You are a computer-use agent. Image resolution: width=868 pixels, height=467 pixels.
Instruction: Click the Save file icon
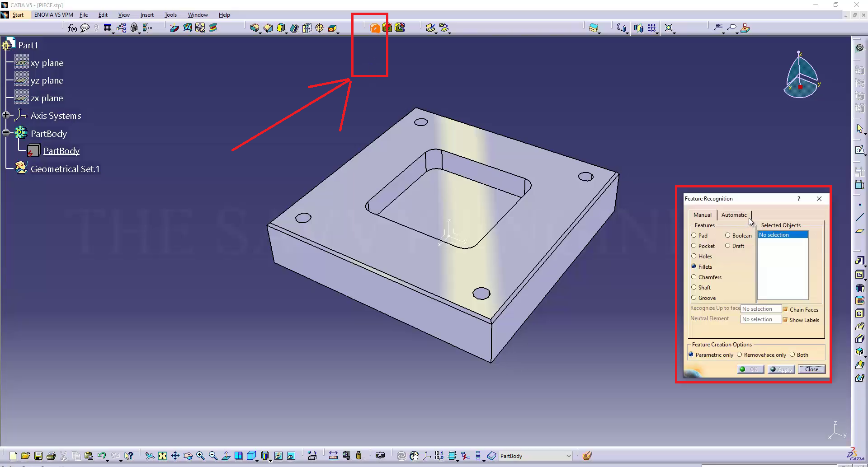coord(38,456)
